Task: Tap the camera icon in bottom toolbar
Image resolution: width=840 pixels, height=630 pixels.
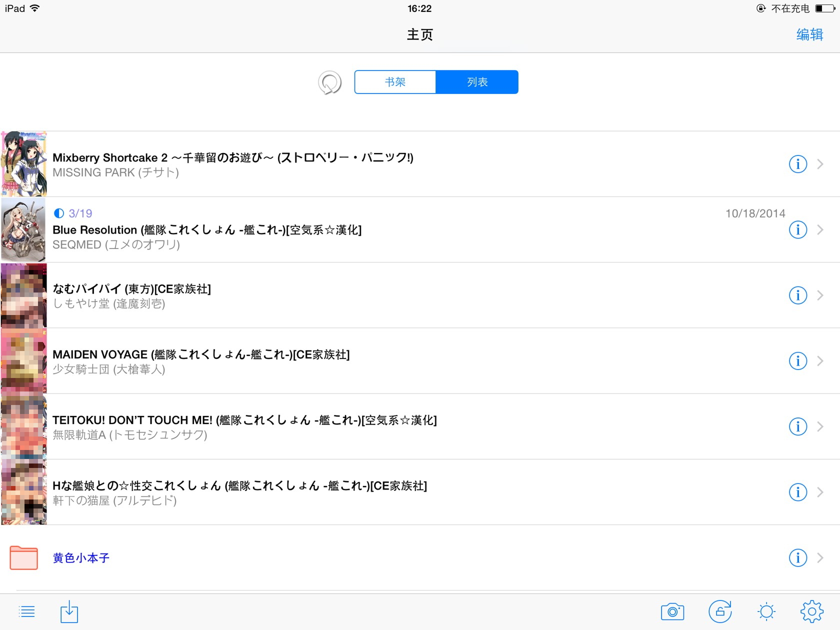Action: point(672,611)
